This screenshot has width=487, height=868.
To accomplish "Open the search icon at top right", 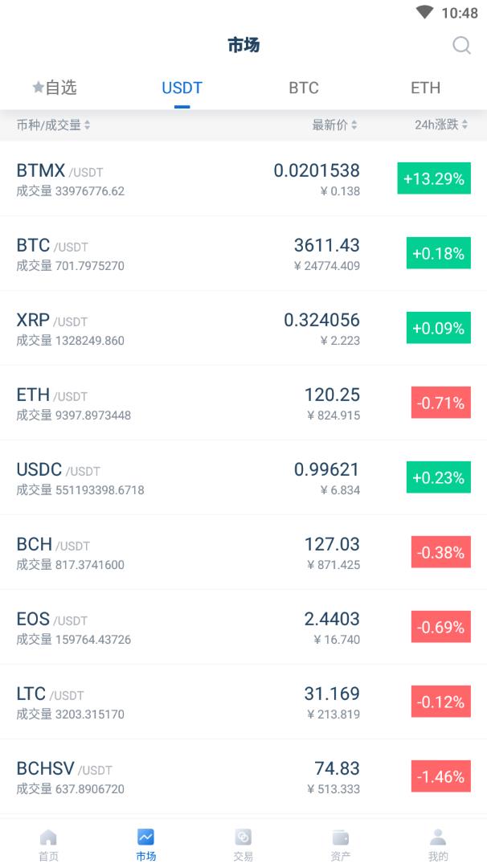I will click(x=462, y=46).
